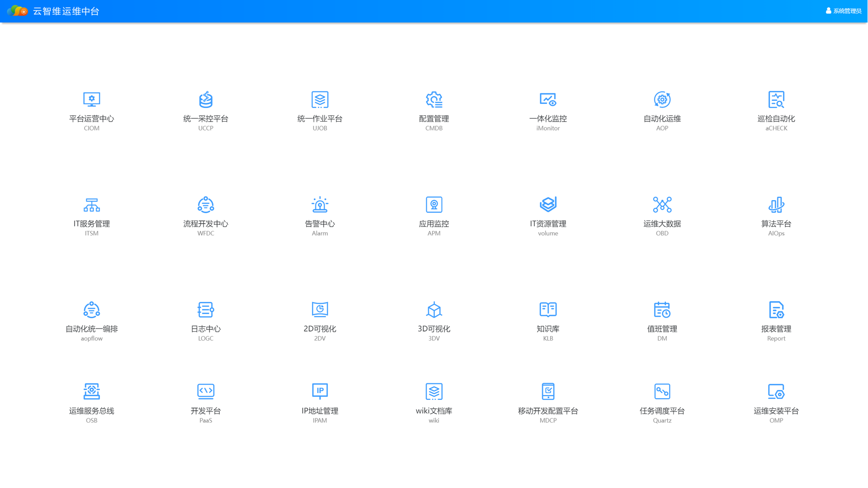Click the 统一作业平台 label

(320, 118)
